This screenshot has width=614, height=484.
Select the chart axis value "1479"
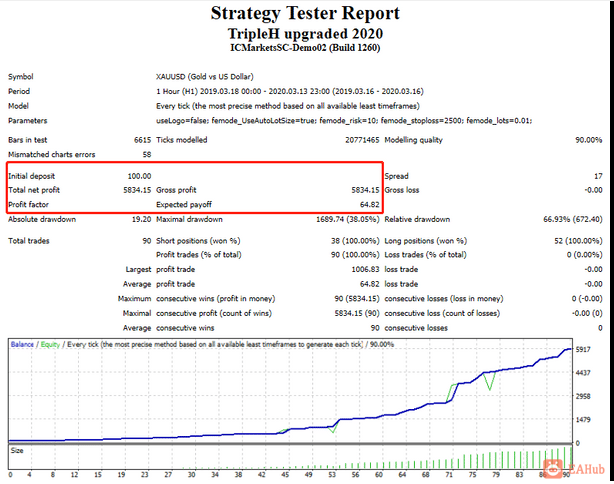(583, 420)
